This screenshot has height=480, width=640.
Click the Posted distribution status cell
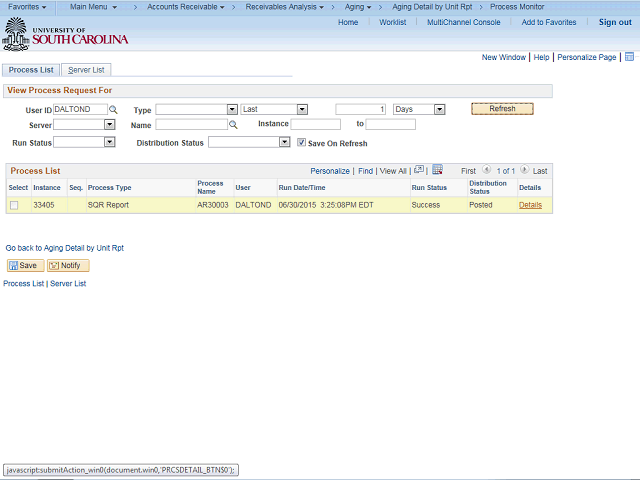tap(481, 205)
